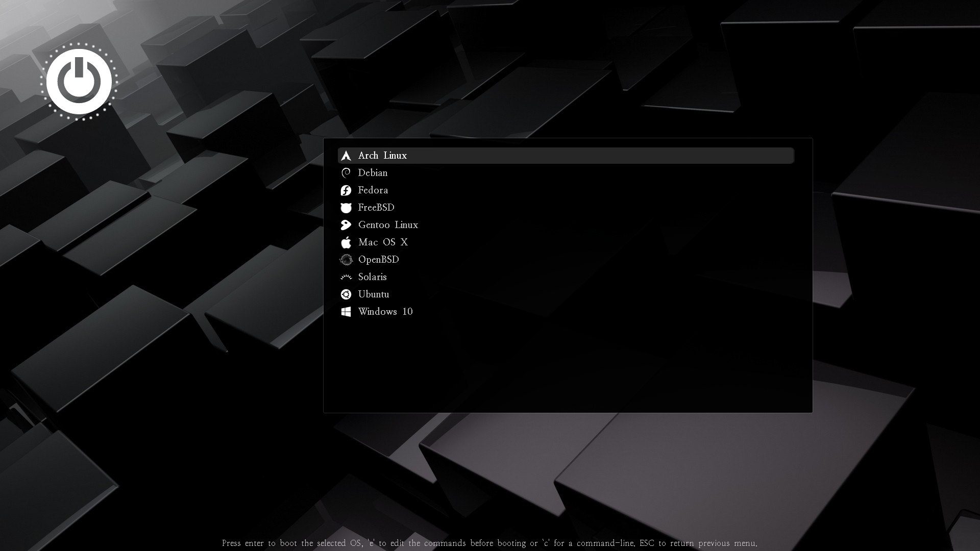The image size is (980, 551).
Task: Click the Apple logo icon
Action: 346,242
